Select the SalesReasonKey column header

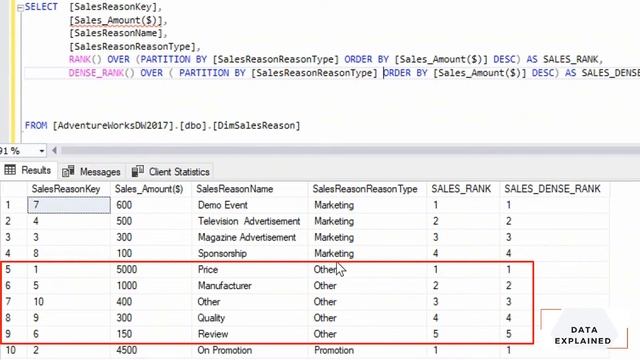click(x=69, y=189)
